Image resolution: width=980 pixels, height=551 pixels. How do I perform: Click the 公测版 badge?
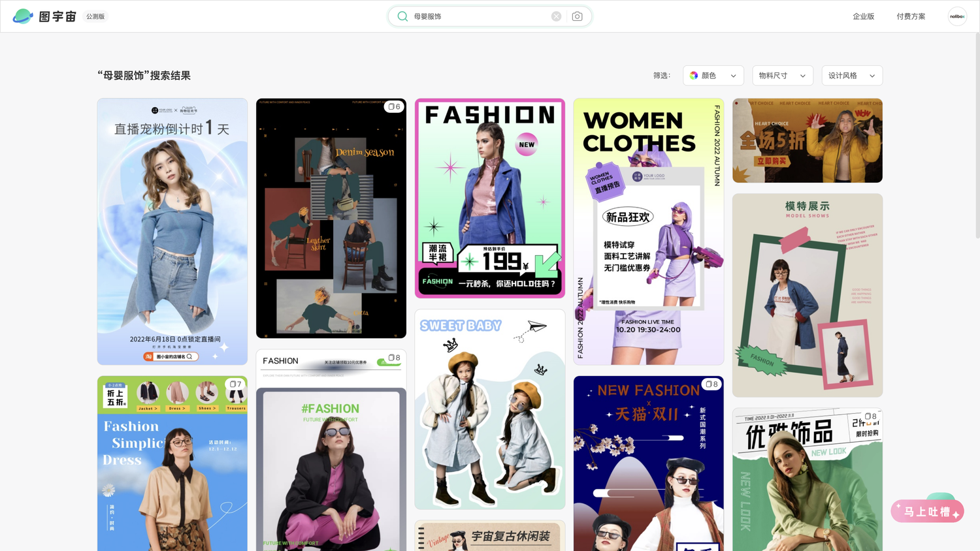click(x=95, y=16)
